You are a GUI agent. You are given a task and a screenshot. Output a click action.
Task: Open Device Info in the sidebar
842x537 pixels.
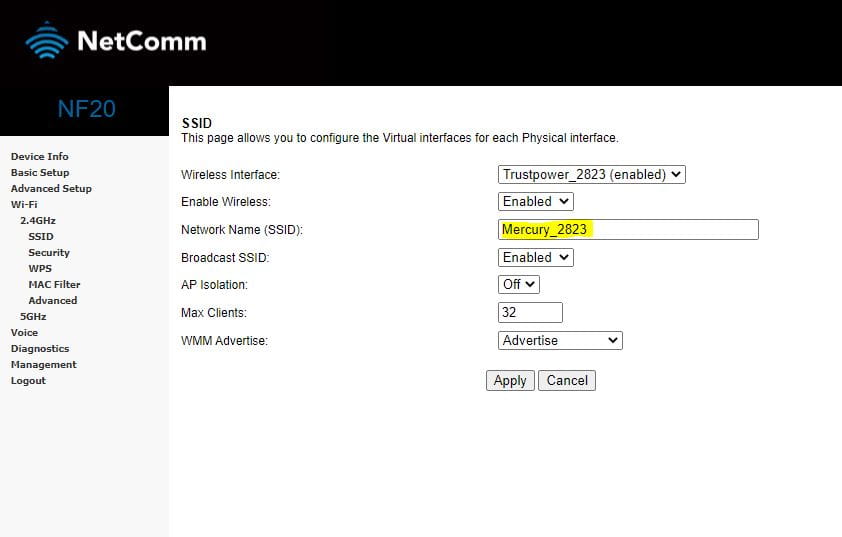pos(39,156)
